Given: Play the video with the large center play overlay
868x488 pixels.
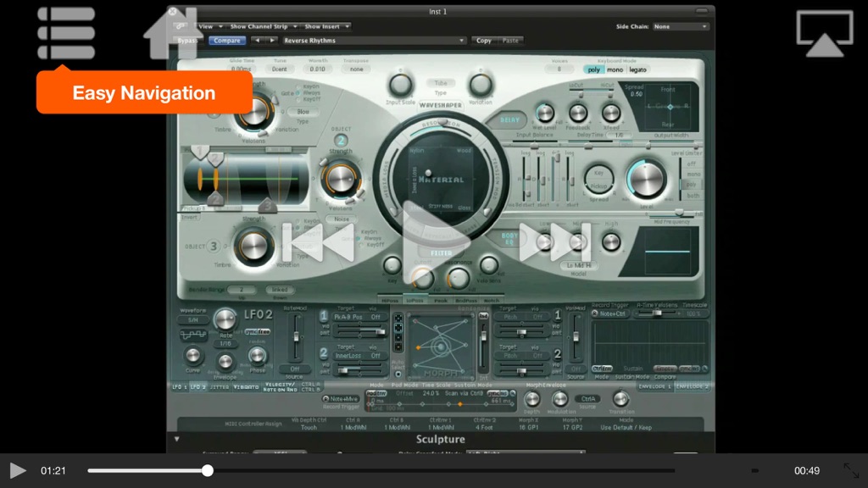Looking at the screenshot, I should pyautogui.click(x=437, y=242).
